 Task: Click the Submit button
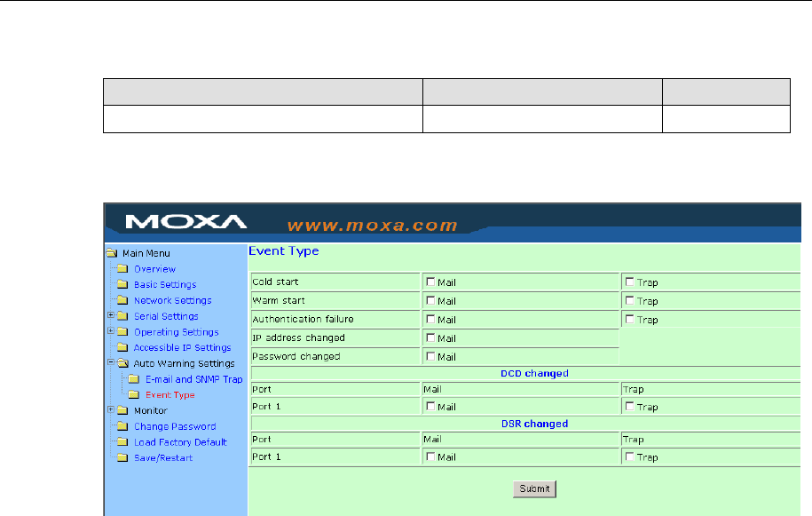(534, 488)
